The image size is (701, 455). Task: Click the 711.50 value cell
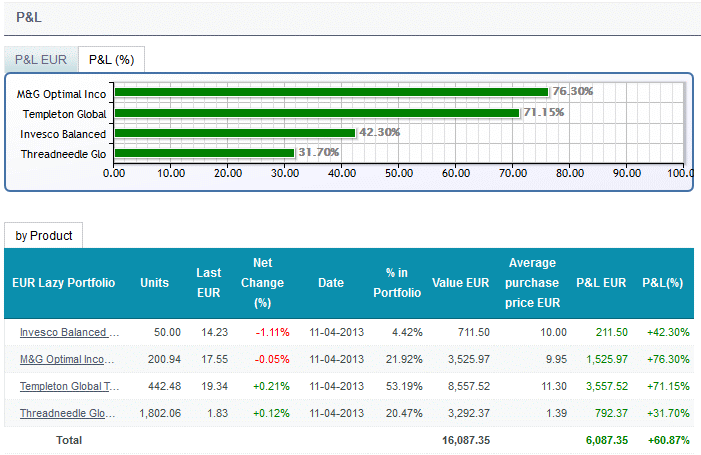[x=474, y=332]
